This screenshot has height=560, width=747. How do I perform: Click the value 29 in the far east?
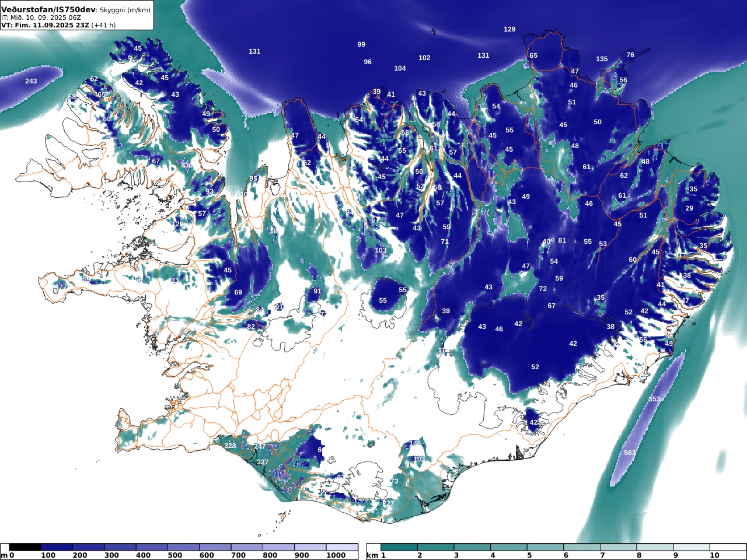(689, 208)
